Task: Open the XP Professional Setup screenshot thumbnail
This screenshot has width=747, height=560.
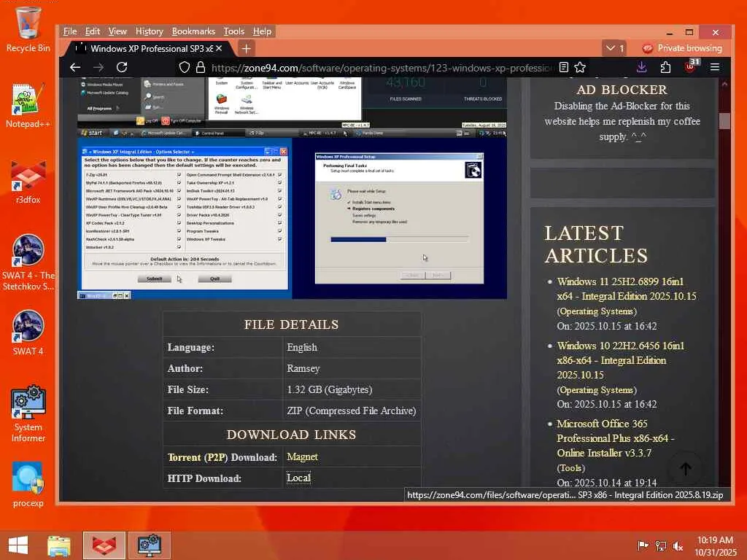Action: (x=399, y=219)
